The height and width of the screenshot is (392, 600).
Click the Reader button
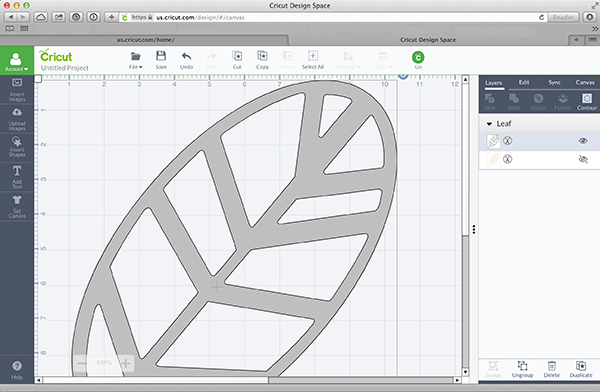click(x=563, y=17)
